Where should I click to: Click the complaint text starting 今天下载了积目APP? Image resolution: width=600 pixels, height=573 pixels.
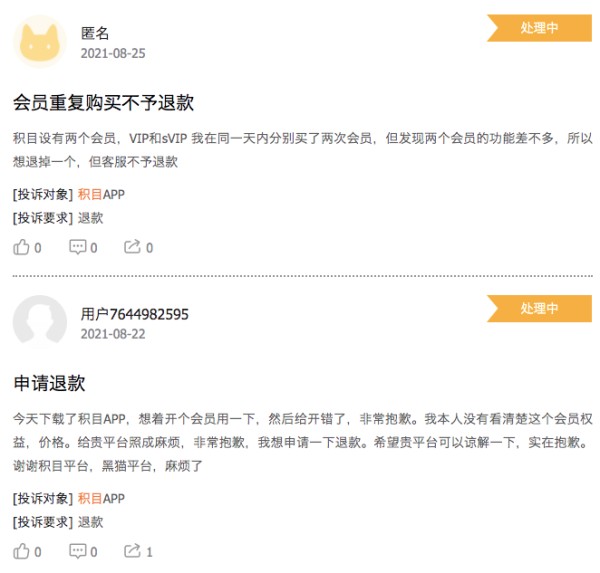303,442
